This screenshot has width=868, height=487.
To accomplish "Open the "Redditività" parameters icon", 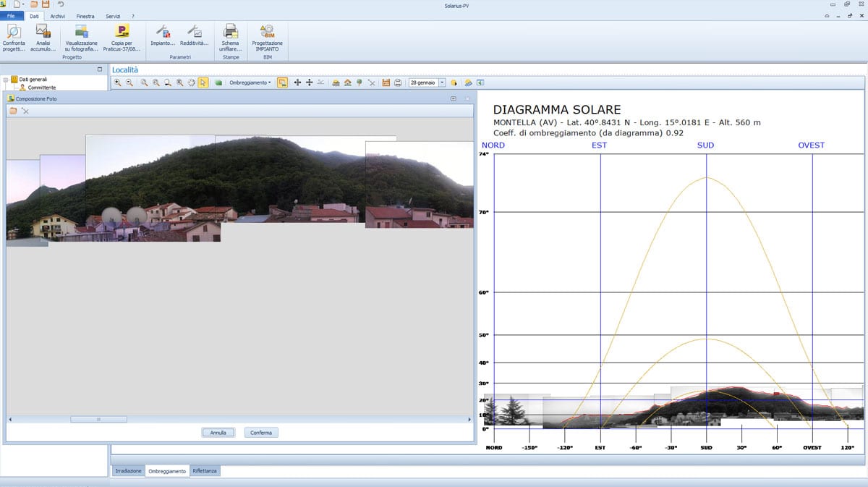I will (194, 36).
